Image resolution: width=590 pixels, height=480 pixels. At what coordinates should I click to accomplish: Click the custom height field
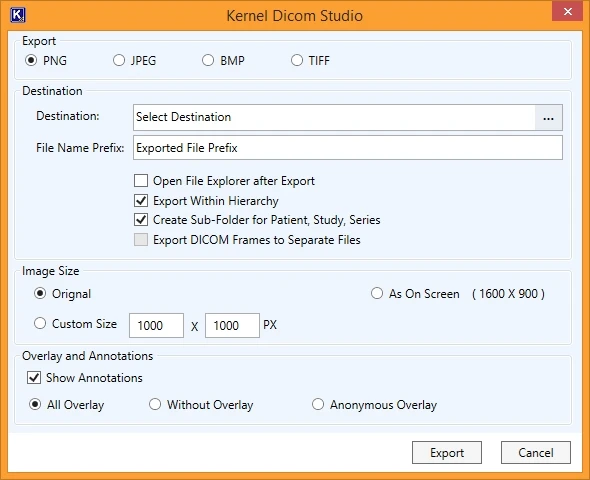click(232, 325)
